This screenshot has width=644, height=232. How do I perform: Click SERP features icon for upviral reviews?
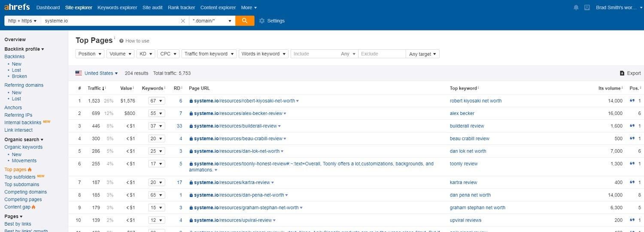pyautogui.click(x=632, y=220)
